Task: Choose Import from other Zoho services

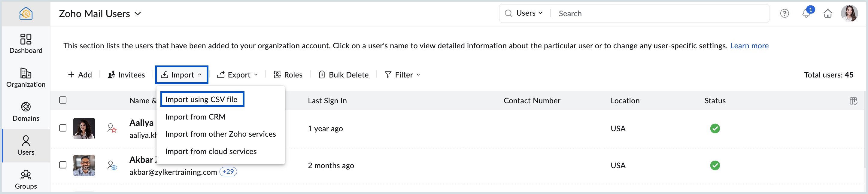Action: coord(221,134)
